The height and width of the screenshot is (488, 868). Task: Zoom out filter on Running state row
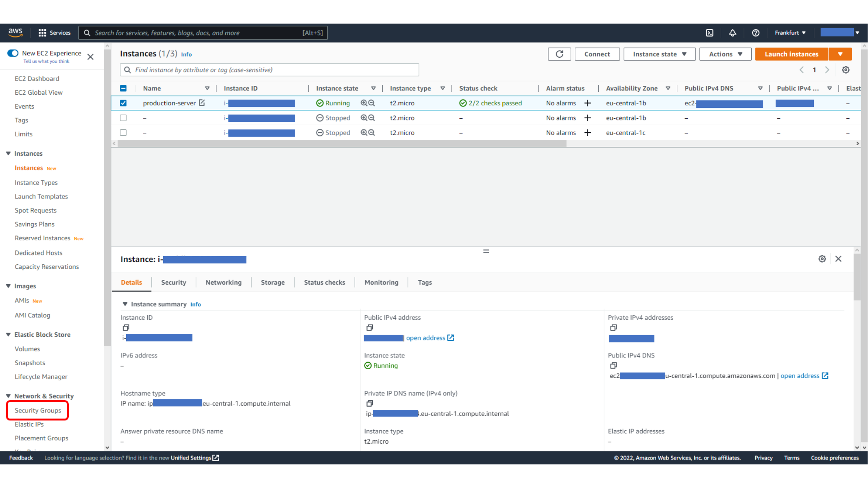click(371, 103)
